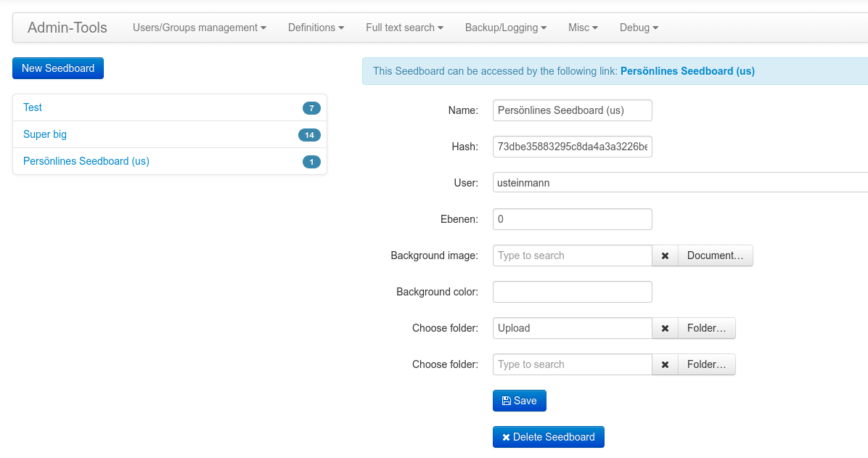868x458 pixels.
Task: Create a New Seedboard
Action: tap(58, 68)
